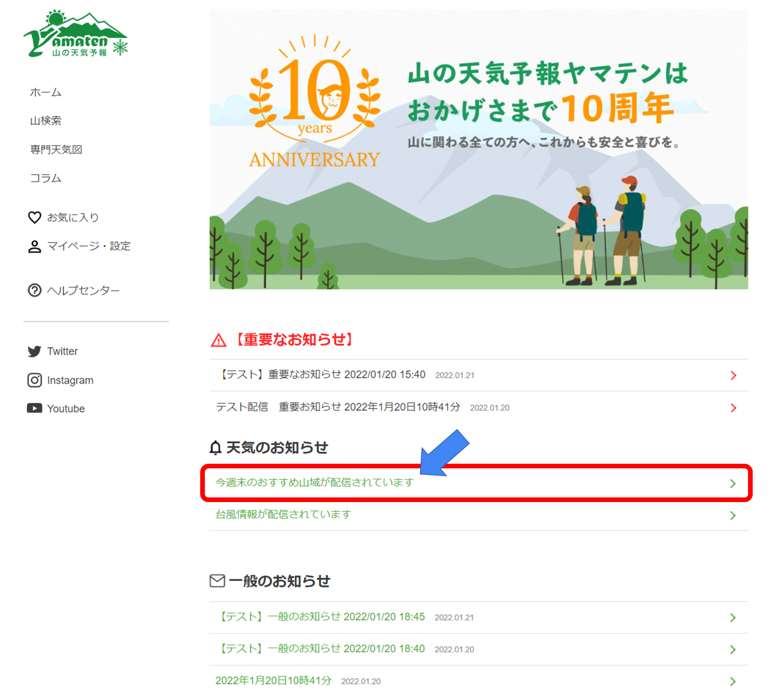The width and height of the screenshot is (784, 693).
Task: Expand the typhoon information row chevron
Action: pyautogui.click(x=733, y=515)
